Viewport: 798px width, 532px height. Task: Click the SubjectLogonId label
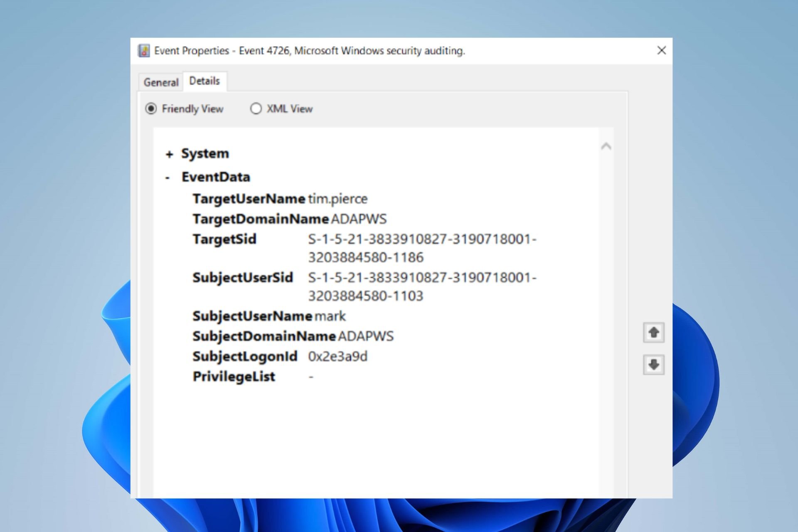(245, 357)
